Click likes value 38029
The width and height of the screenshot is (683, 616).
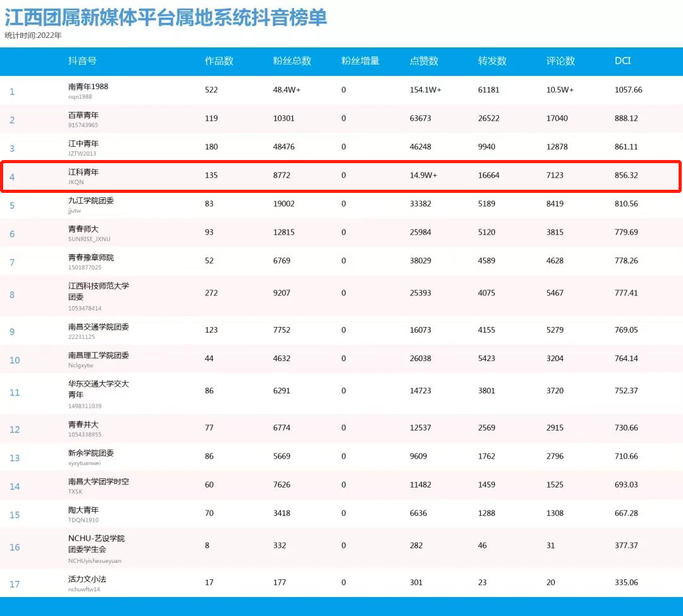point(421,261)
